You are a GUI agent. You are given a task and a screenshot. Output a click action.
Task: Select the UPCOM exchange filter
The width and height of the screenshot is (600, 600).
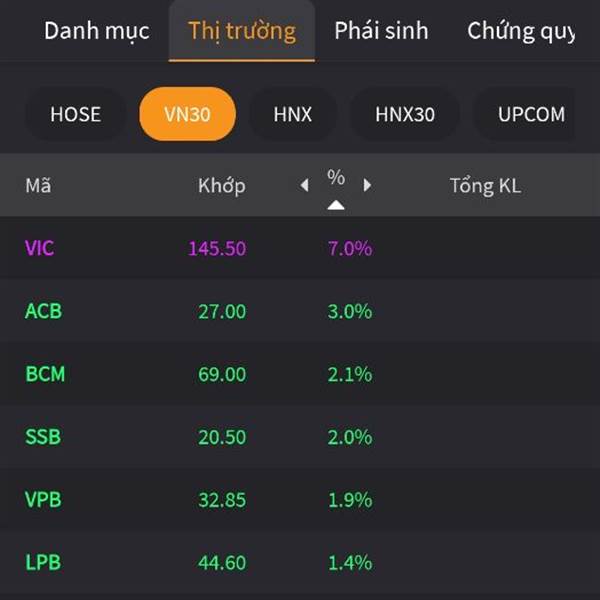point(531,114)
